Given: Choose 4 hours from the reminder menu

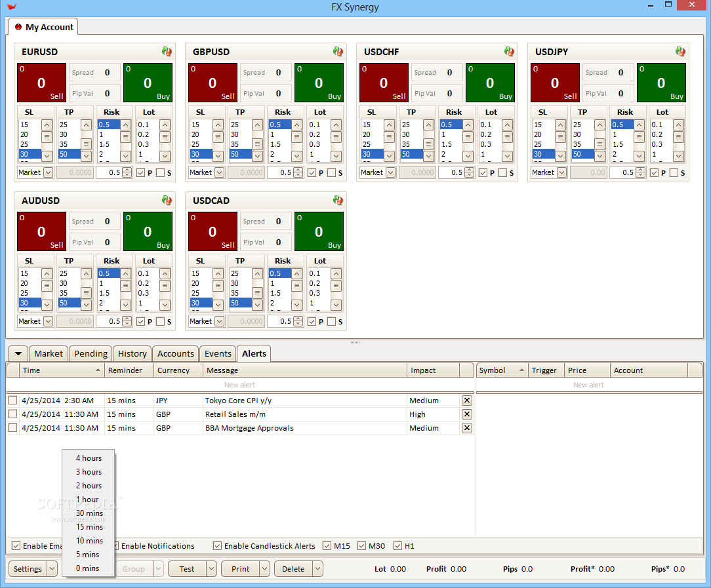Looking at the screenshot, I should coord(89,458).
